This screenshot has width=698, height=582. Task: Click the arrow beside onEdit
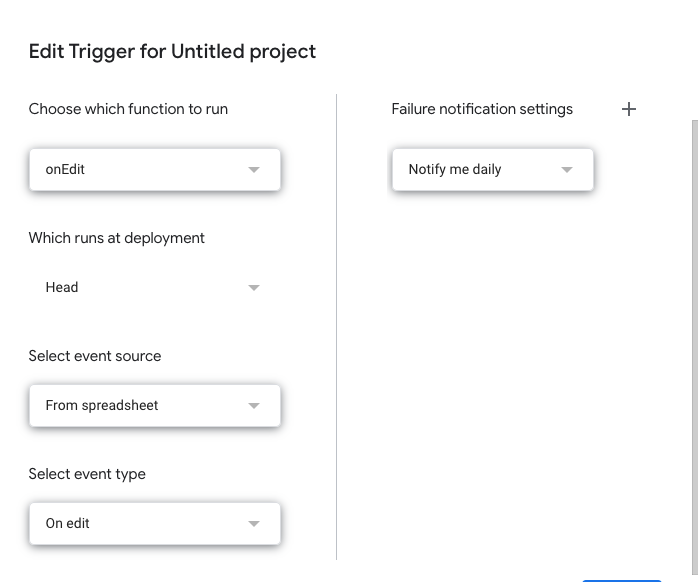[x=254, y=170]
